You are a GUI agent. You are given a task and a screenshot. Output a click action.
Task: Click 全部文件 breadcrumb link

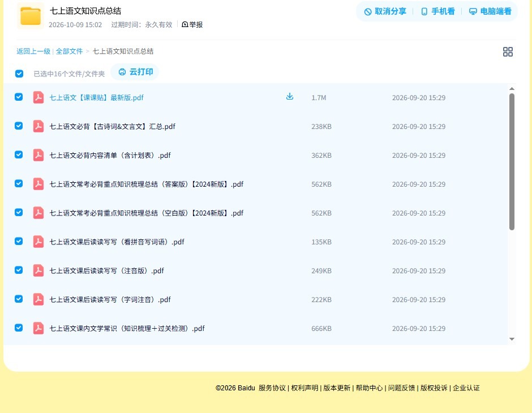69,51
